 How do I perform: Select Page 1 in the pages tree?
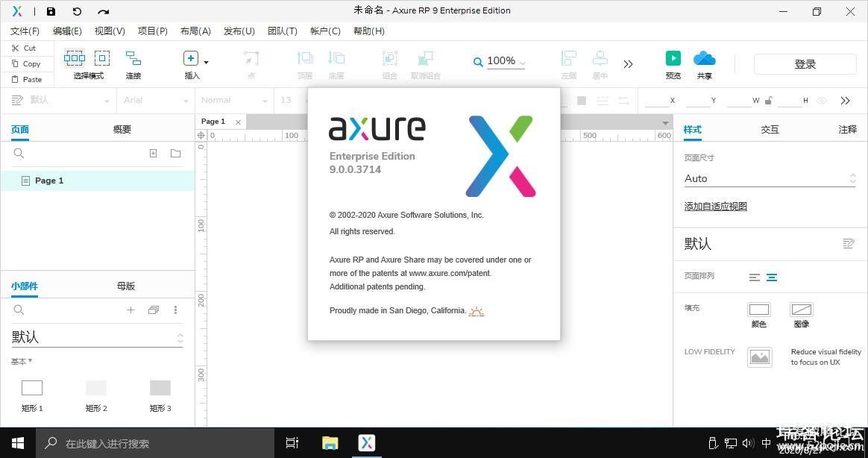click(x=98, y=181)
